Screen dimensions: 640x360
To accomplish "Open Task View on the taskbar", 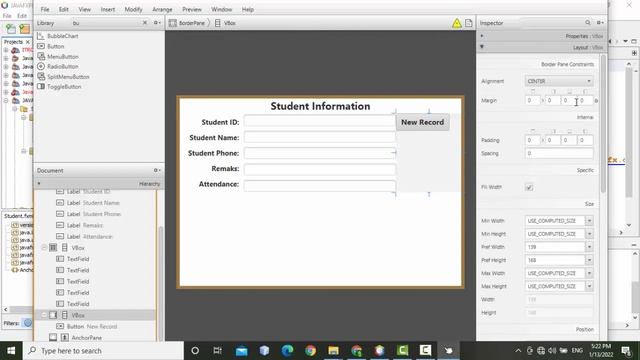I will 218,351.
